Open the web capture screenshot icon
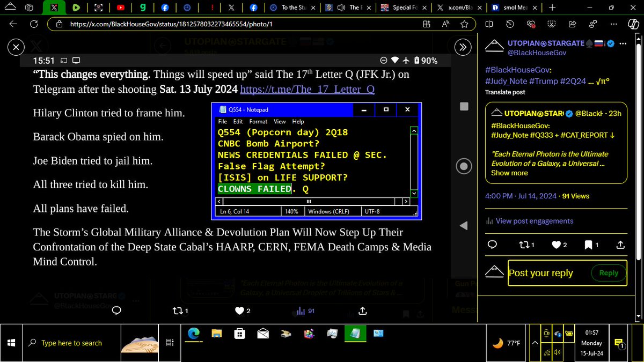 click(552, 24)
